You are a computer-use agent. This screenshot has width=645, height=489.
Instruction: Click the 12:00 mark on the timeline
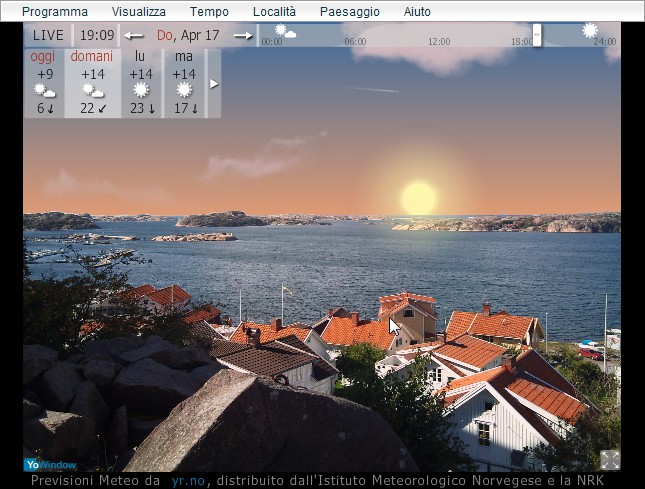[439, 42]
